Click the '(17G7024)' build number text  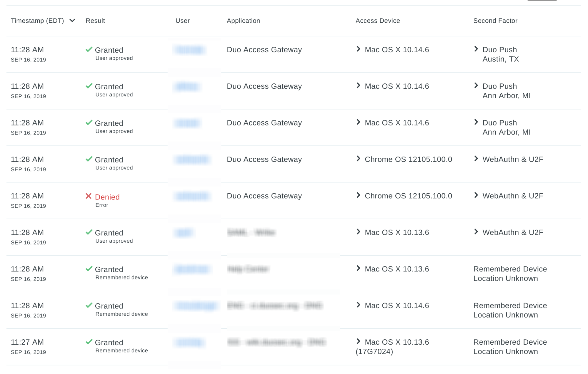tap(374, 351)
